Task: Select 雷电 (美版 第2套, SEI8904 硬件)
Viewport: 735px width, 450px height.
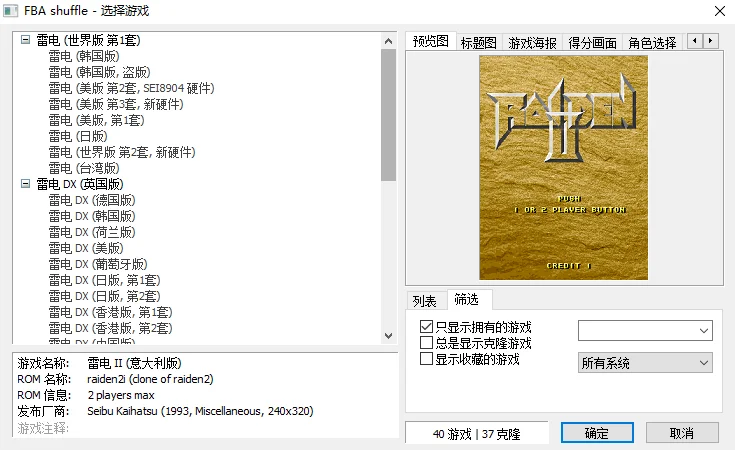Action: pos(131,88)
